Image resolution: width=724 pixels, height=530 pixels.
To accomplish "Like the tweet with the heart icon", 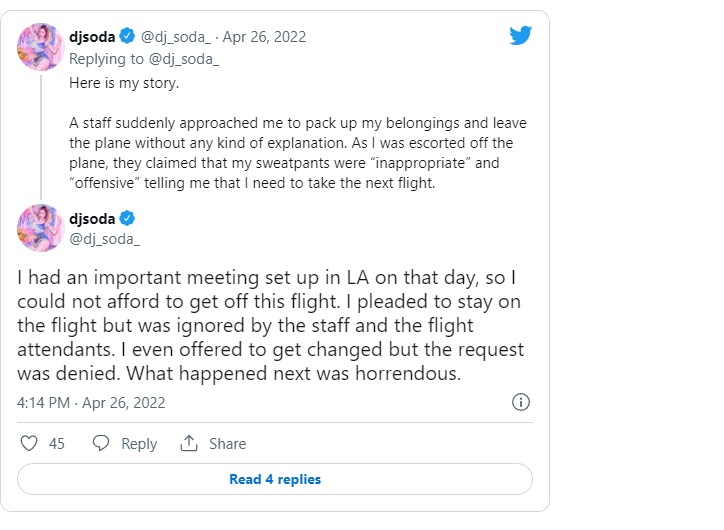I will coord(29,443).
